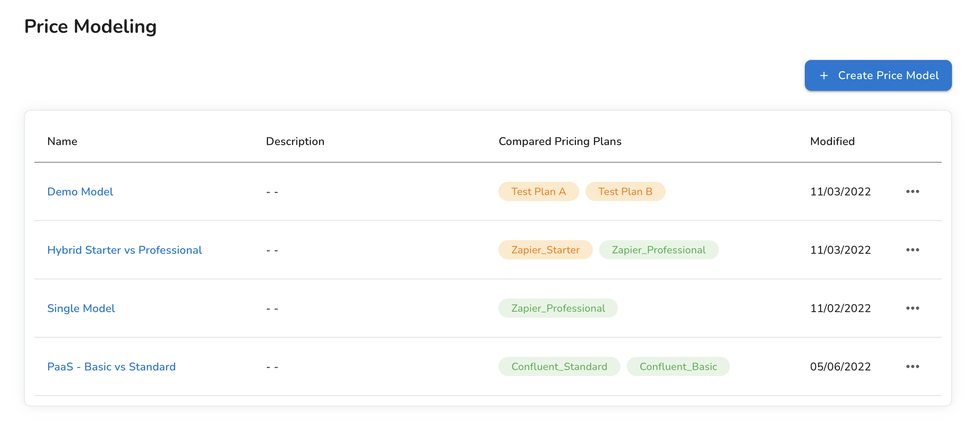Open the Demo Model link
980x422 pixels.
coord(80,192)
